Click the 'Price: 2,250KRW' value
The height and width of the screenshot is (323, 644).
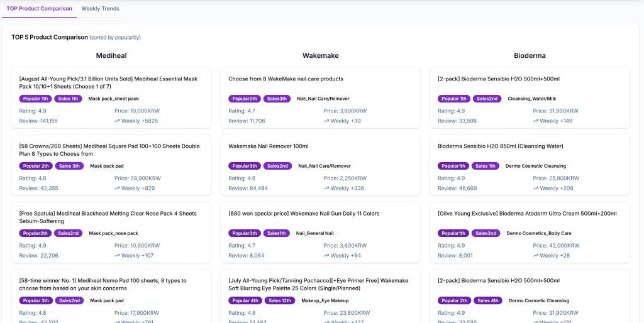click(345, 178)
